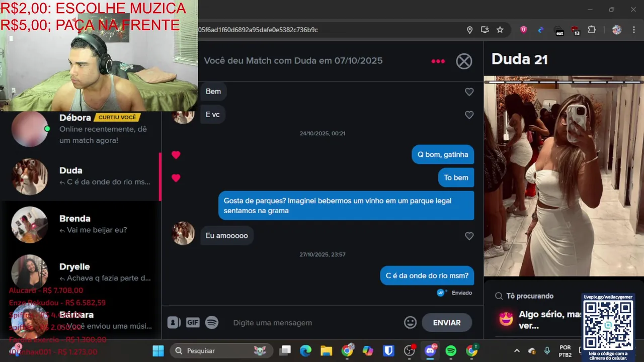Click the 'Duda 21' profile name heading
644x362 pixels.
pyautogui.click(x=519, y=59)
